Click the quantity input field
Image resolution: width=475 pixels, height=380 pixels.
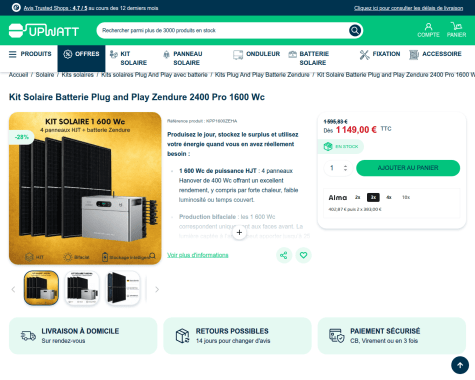pos(338,168)
